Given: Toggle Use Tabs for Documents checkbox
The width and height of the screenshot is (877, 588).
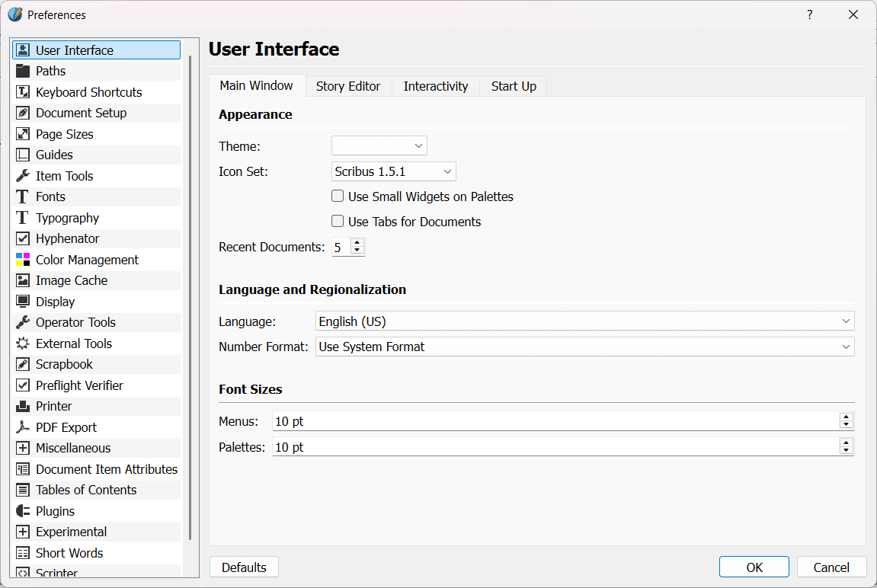Looking at the screenshot, I should tap(338, 222).
